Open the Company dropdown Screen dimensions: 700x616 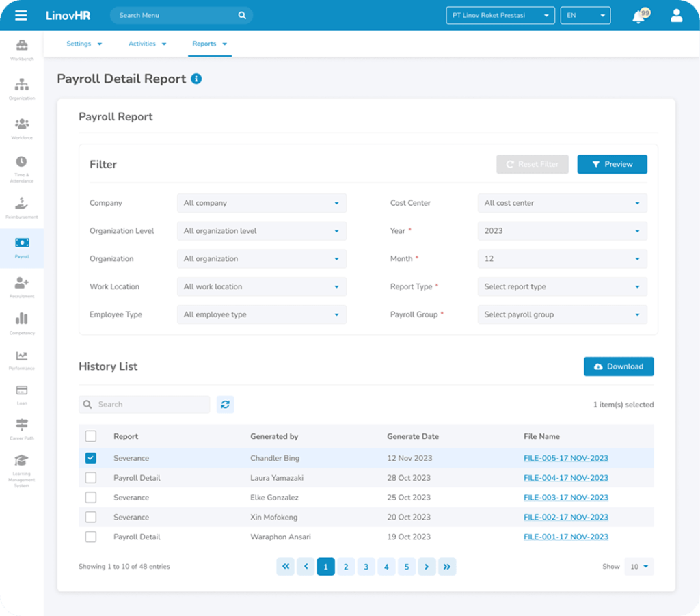point(262,202)
